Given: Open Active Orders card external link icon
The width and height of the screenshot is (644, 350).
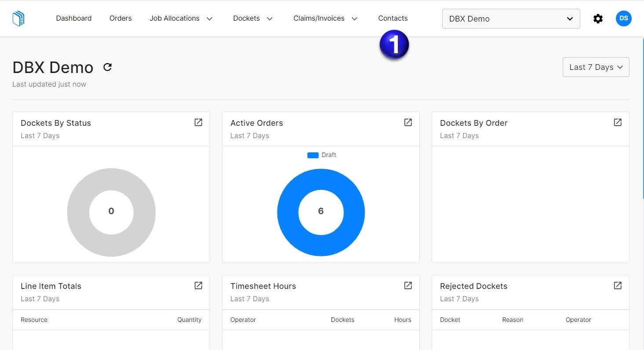Looking at the screenshot, I should tap(408, 122).
